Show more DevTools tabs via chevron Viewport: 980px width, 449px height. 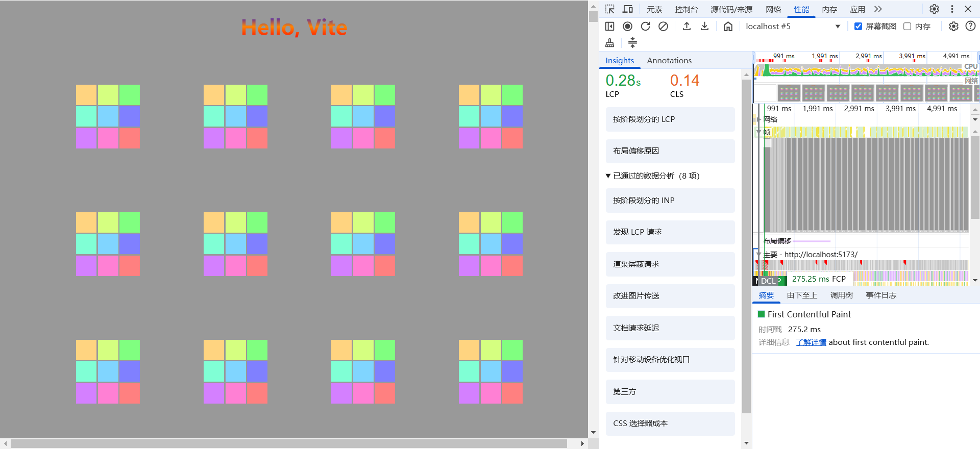pyautogui.click(x=878, y=9)
